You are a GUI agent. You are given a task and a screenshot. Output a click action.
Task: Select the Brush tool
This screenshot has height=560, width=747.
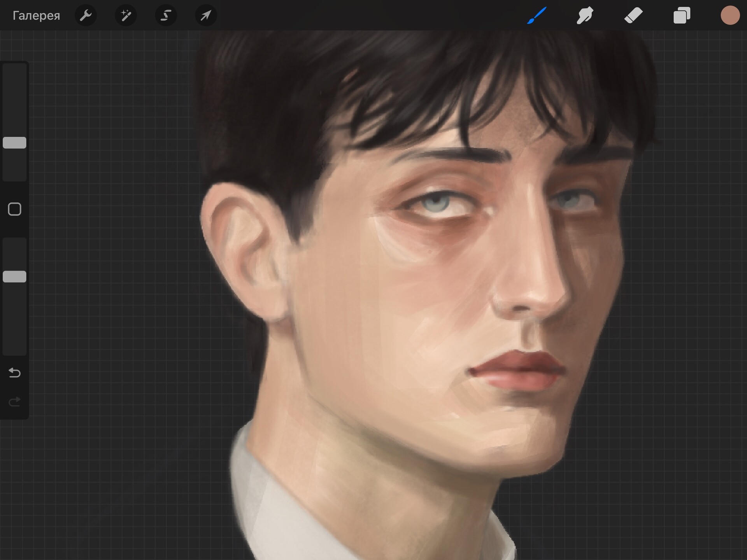[537, 16]
